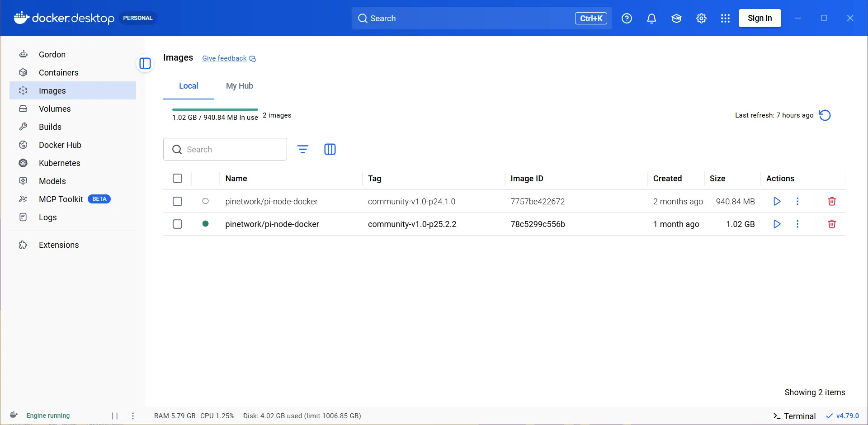868x425 pixels.
Task: Open the image filter options
Action: [x=303, y=149]
